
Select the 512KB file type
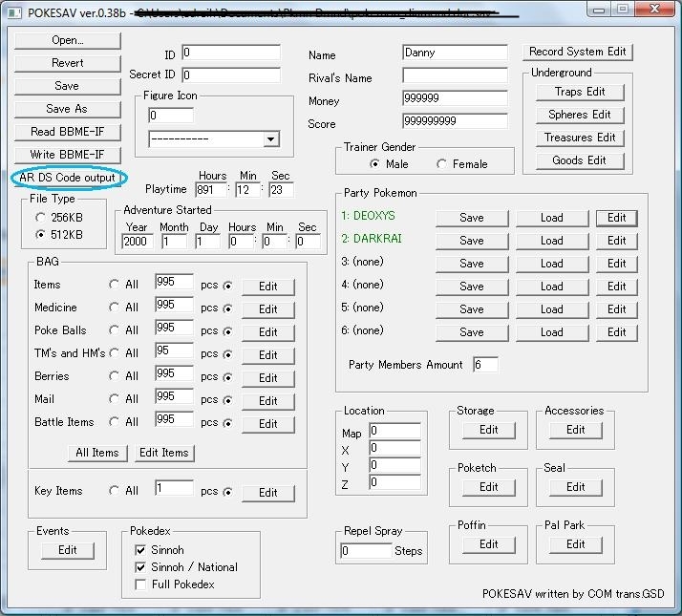40,235
